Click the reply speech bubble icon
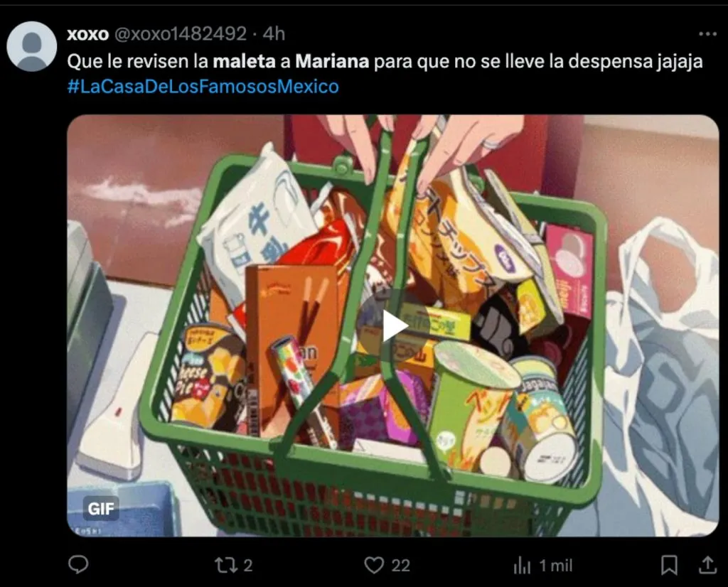The image size is (728, 587). pyautogui.click(x=78, y=565)
